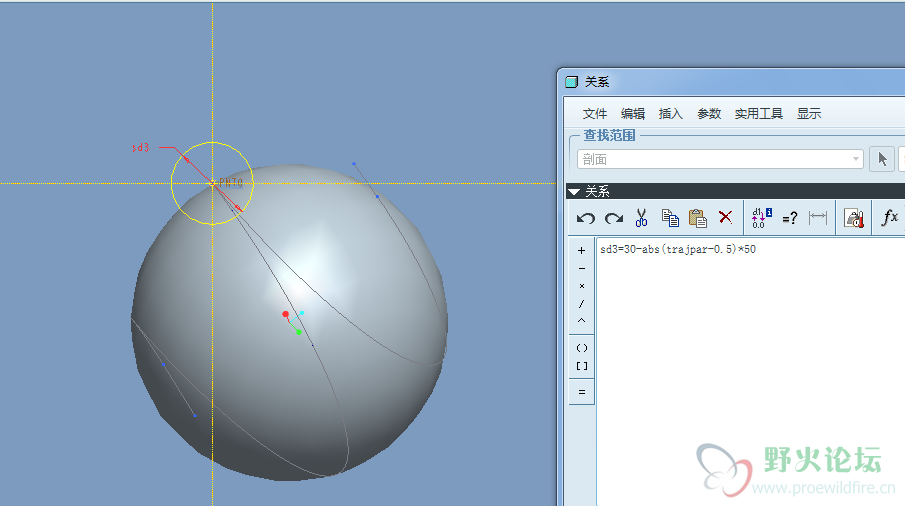Insert equals sign from side palette
905x506 pixels.
pos(582,392)
